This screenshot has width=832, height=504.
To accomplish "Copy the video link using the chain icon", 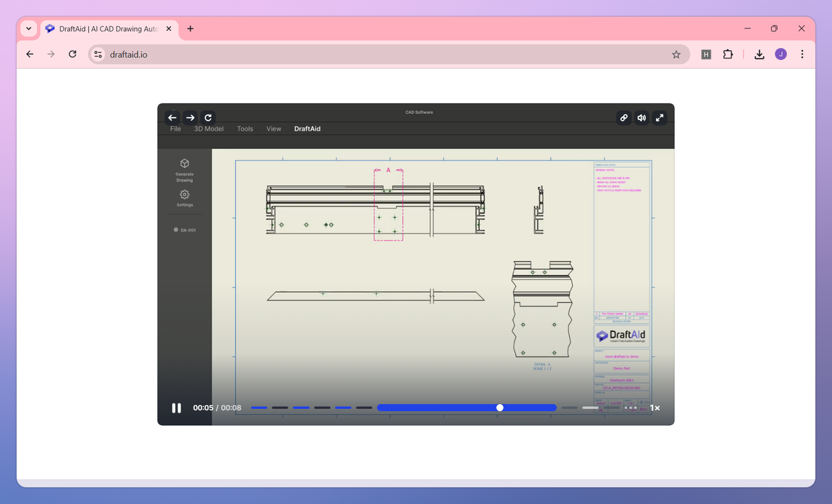I will tap(623, 118).
